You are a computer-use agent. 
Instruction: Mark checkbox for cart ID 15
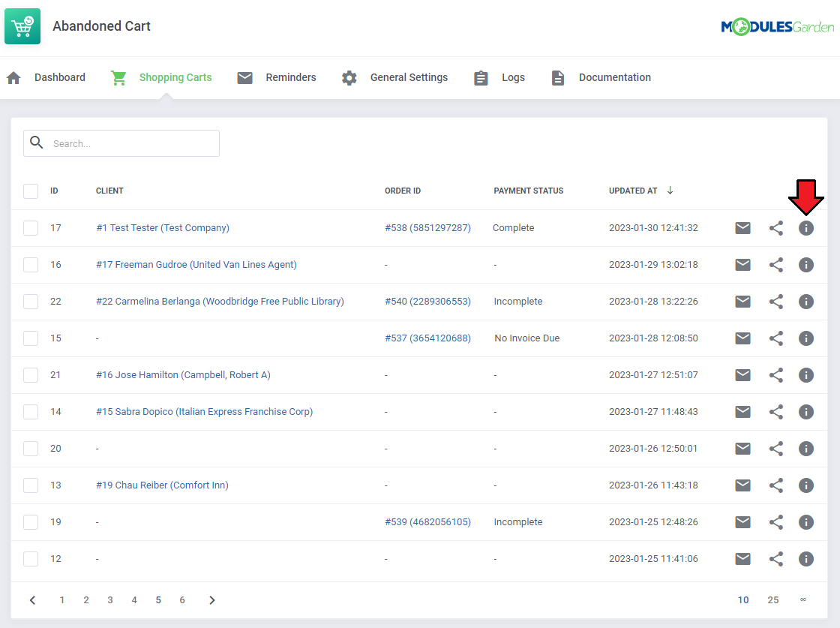pyautogui.click(x=31, y=338)
